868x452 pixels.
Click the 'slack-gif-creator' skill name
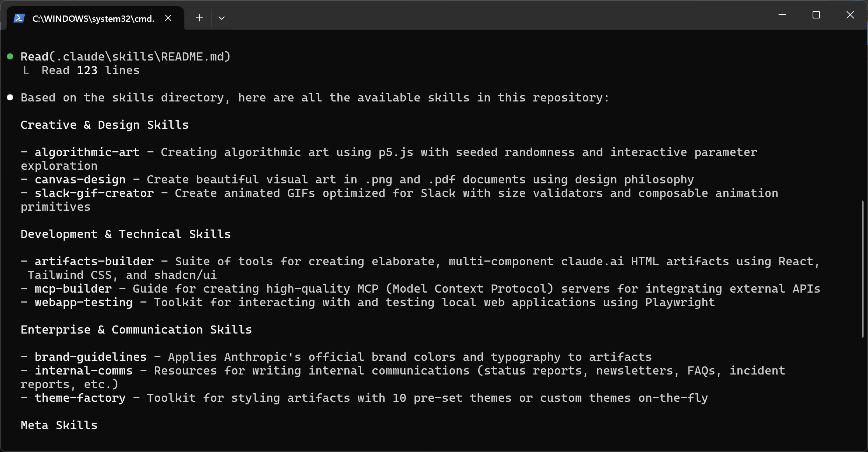[x=94, y=193]
